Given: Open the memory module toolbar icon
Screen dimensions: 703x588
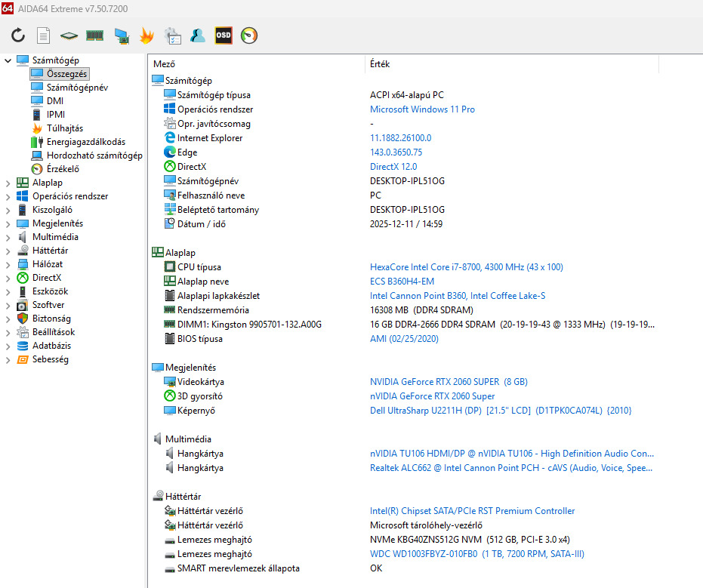Looking at the screenshot, I should pos(94,35).
